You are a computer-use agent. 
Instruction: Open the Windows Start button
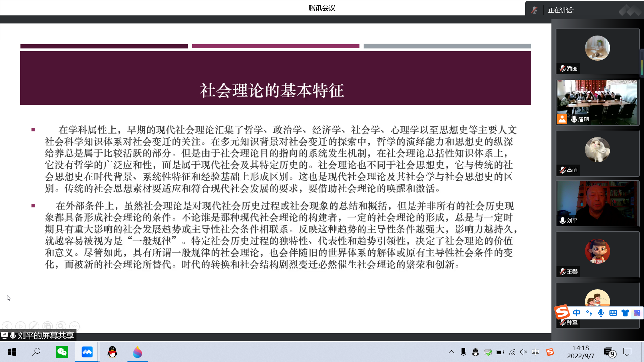(x=12, y=352)
